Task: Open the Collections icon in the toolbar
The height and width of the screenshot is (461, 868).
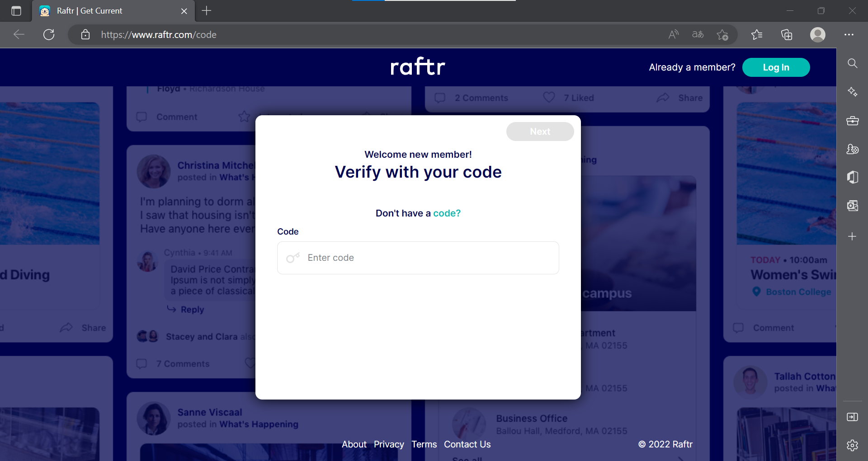Action: [x=787, y=35]
